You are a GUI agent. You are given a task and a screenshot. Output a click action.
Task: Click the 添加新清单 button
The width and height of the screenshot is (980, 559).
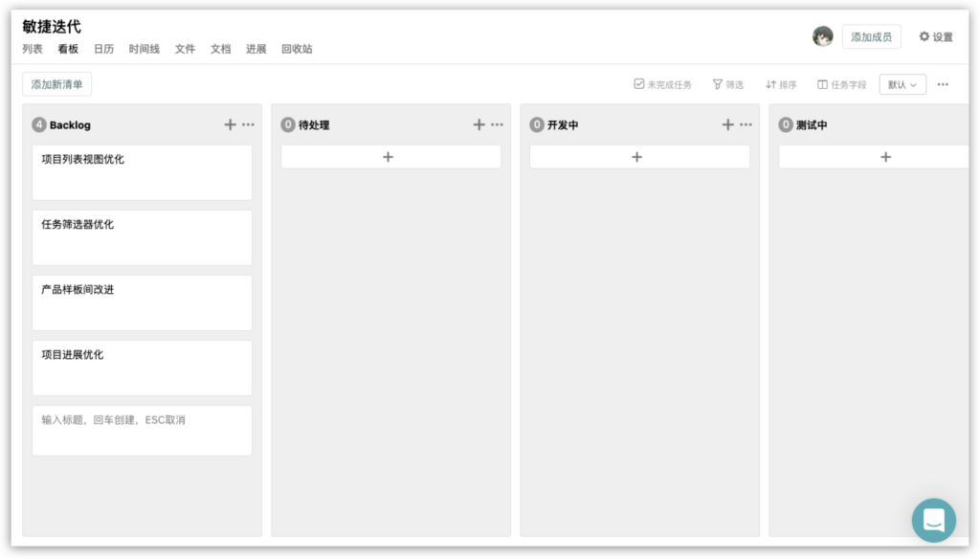[x=56, y=84]
